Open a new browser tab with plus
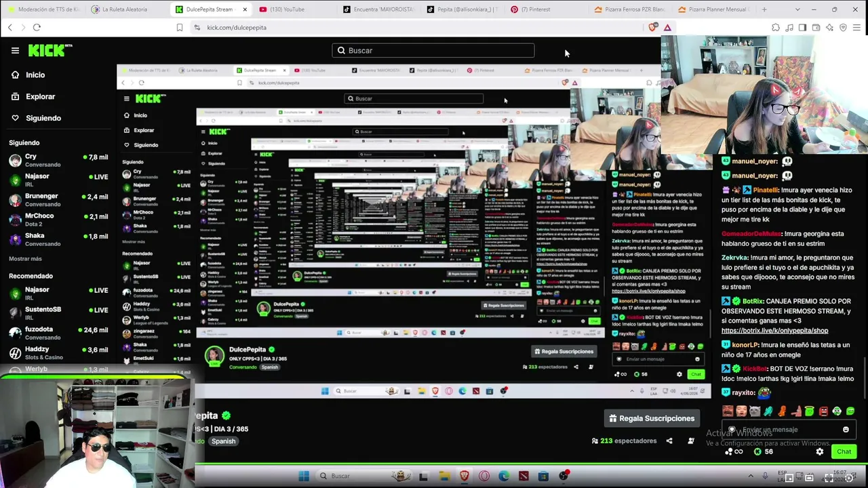Screen dimensions: 868x488 (764, 9)
